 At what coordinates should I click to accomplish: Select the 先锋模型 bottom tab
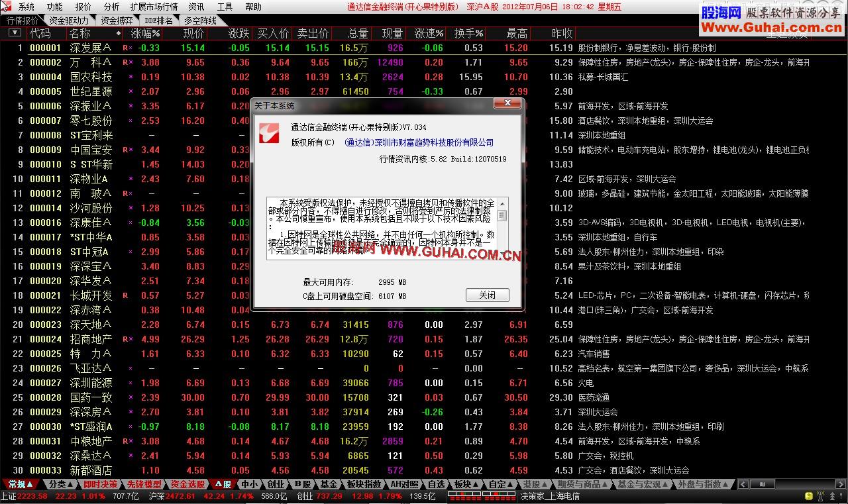[144, 485]
